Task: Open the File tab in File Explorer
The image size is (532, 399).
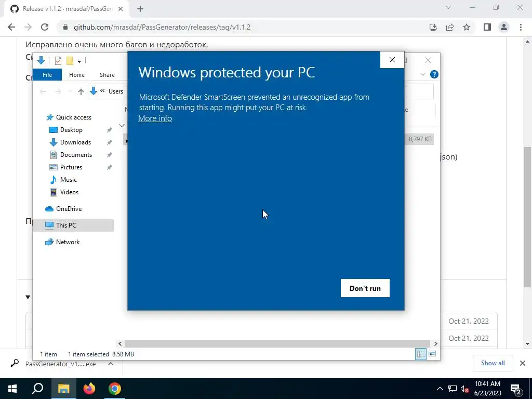Action: coord(47,75)
